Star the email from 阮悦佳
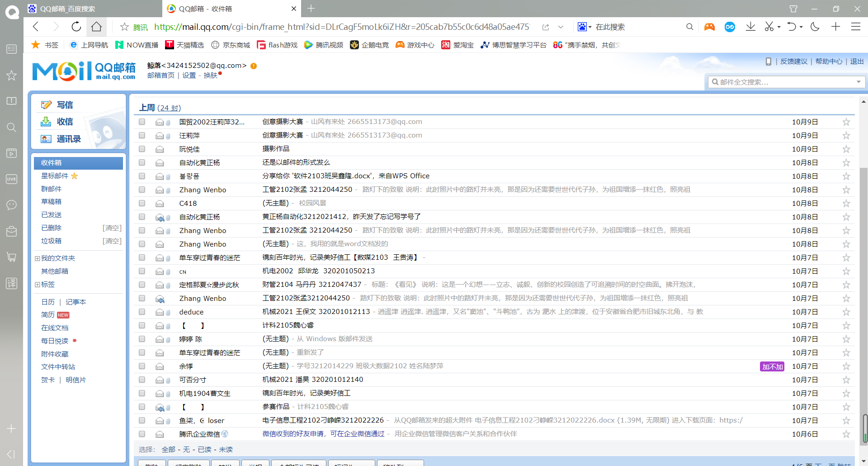 point(846,149)
